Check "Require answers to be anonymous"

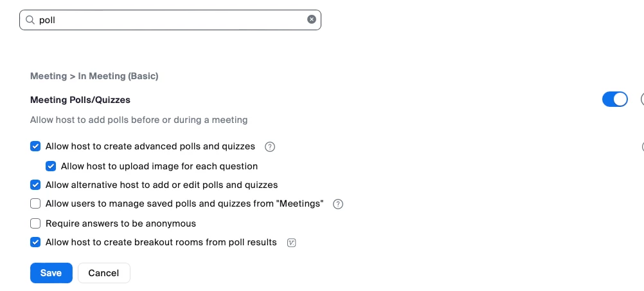35,224
